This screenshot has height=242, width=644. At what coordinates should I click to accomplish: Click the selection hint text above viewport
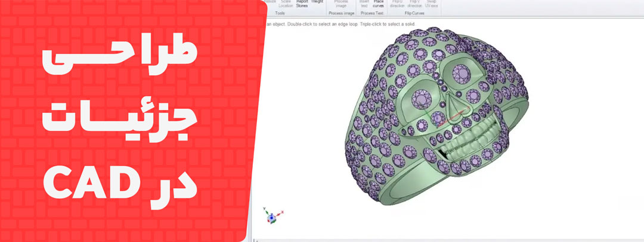point(340,24)
